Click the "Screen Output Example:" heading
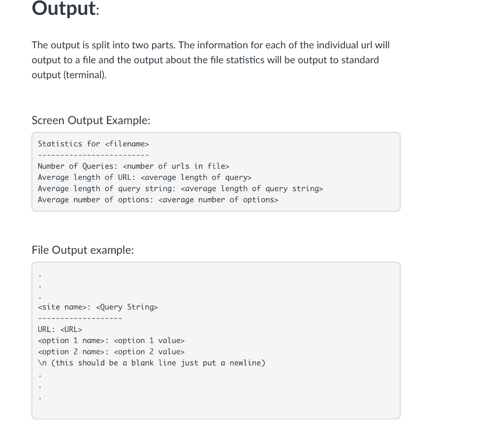The image size is (504, 438). [x=91, y=120]
